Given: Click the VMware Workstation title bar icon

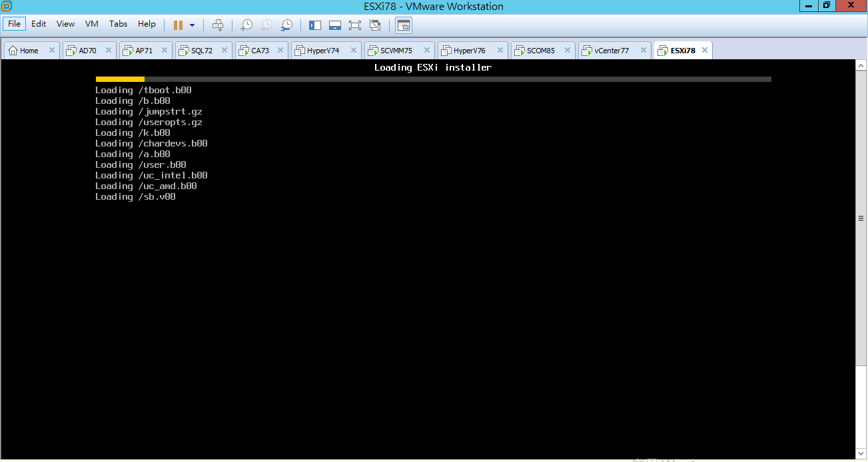Looking at the screenshot, I should click(7, 6).
